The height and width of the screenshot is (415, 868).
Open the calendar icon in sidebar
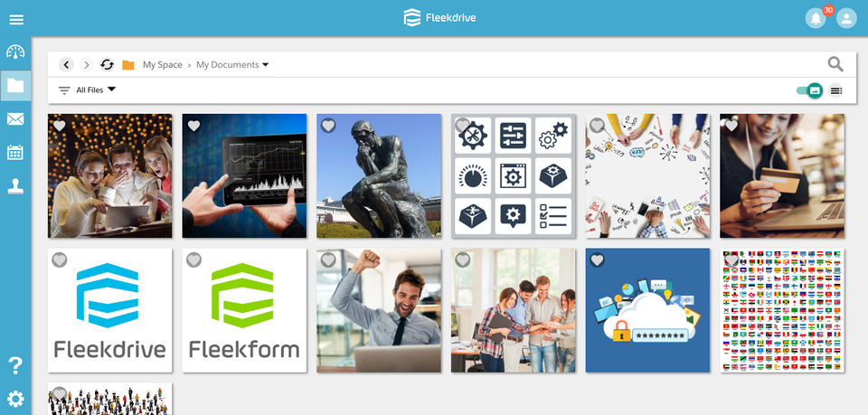click(x=15, y=152)
